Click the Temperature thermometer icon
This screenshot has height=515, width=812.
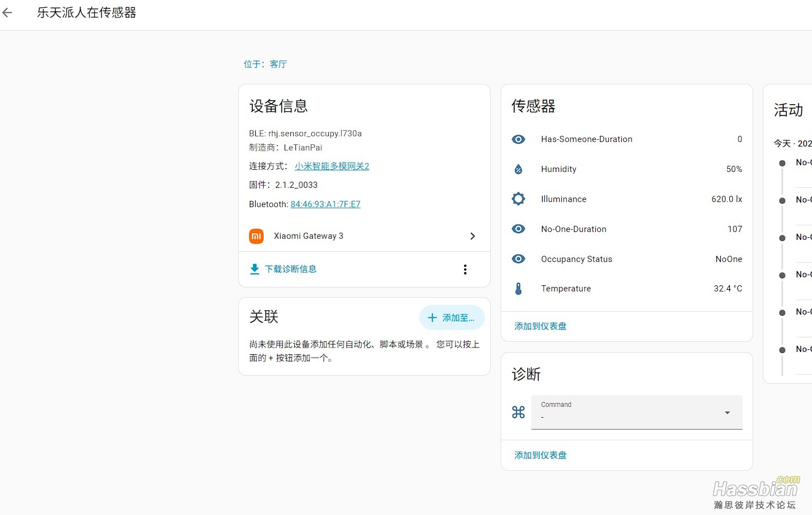[x=518, y=289]
